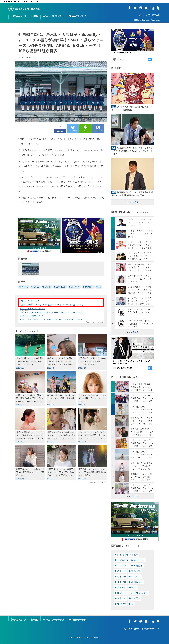Expand NEWS RANKING with もっと見る
The height and width of the screenshot is (644, 169).
(x=132, y=332)
